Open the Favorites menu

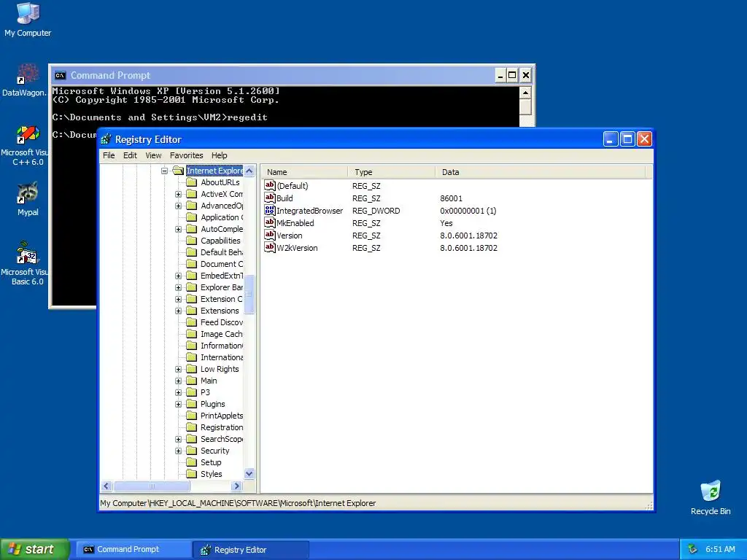tap(186, 155)
